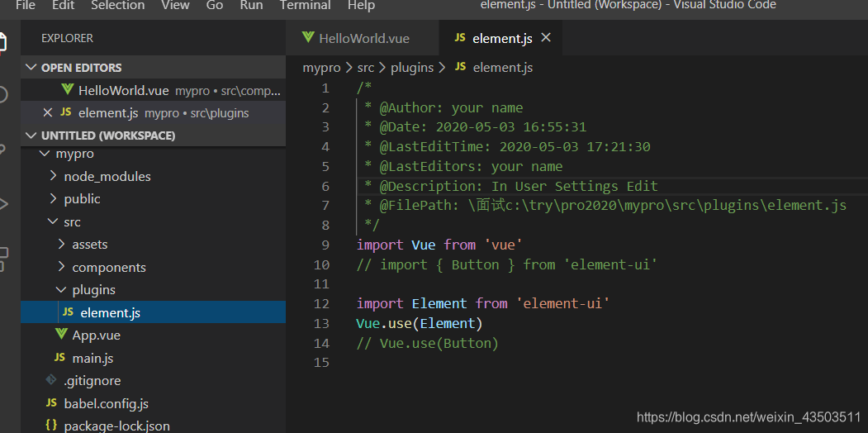868x433 pixels.
Task: Expand the assets folder
Action: click(61, 245)
